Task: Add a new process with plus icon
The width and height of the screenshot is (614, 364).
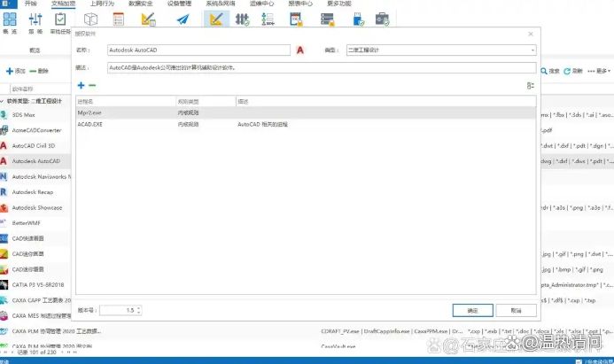Action: [x=81, y=85]
